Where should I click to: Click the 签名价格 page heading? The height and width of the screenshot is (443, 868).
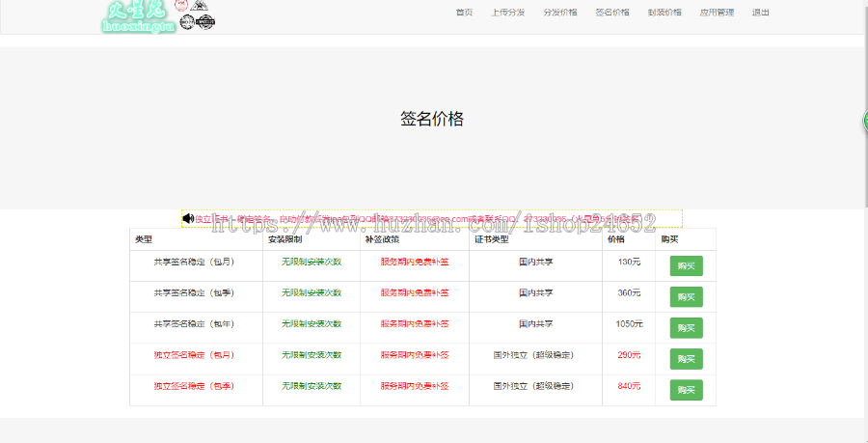(x=432, y=120)
